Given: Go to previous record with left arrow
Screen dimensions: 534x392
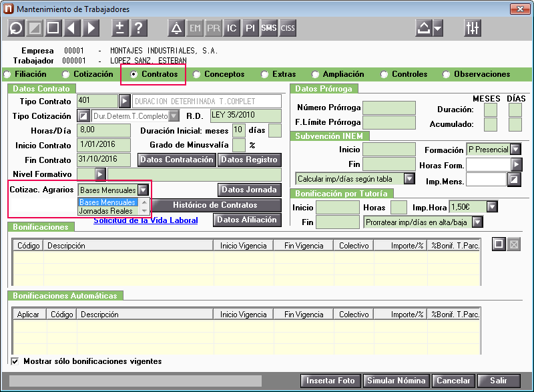Looking at the screenshot, I should 72,28.
